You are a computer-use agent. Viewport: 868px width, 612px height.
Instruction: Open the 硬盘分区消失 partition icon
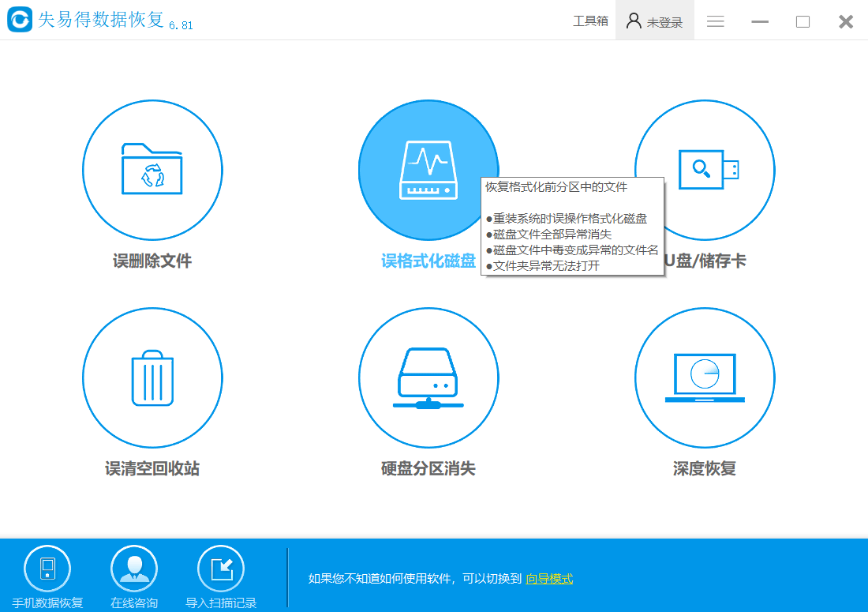click(x=428, y=377)
